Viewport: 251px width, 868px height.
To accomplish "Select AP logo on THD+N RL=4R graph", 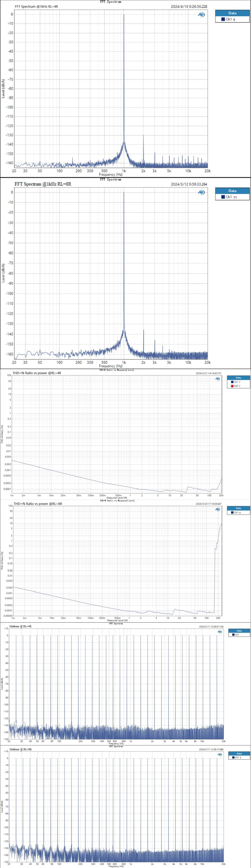I will tap(217, 379).
